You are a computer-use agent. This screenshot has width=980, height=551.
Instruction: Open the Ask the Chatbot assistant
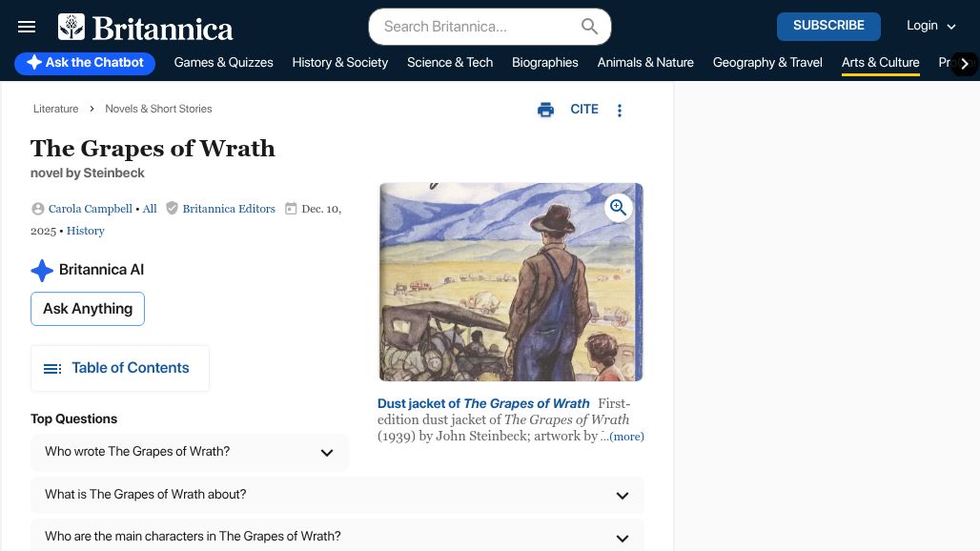[84, 63]
